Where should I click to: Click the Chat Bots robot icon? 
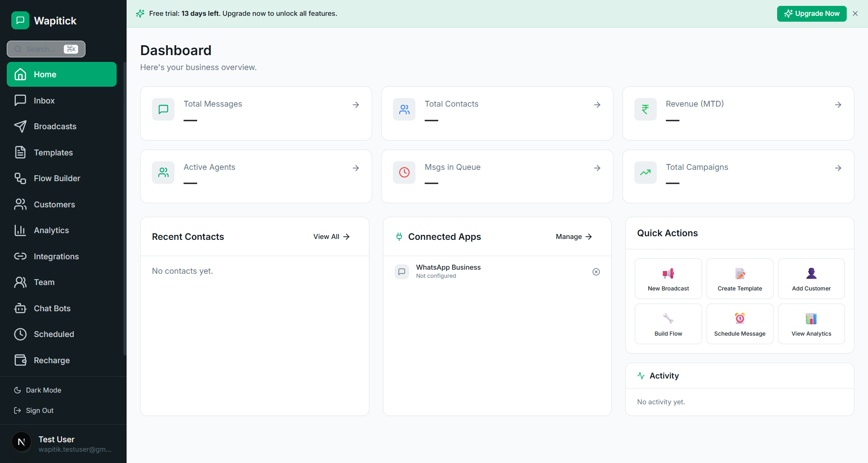coord(20,308)
